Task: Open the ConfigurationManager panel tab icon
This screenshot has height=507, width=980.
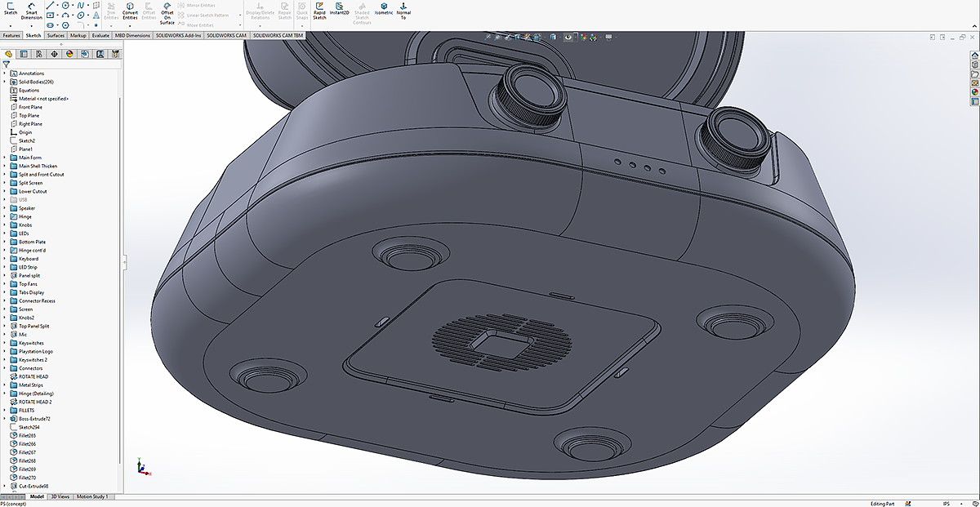Action: coord(39,54)
